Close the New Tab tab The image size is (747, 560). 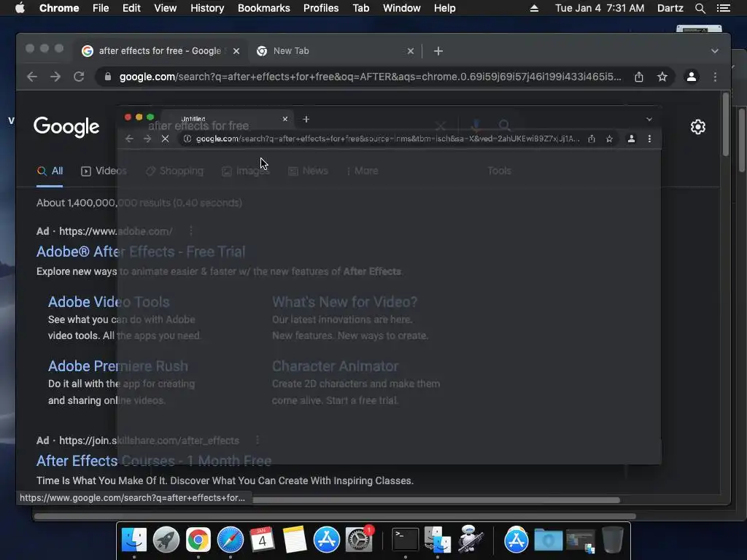point(411,51)
